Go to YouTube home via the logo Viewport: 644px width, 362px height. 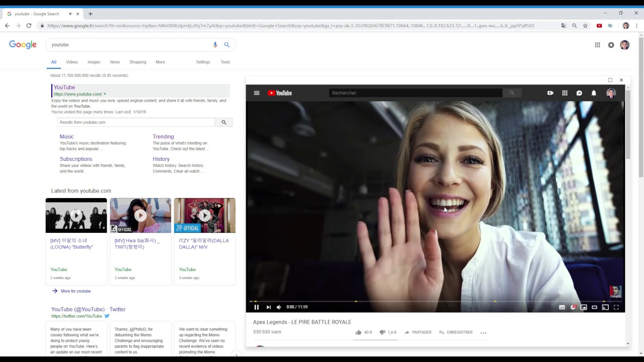click(280, 93)
